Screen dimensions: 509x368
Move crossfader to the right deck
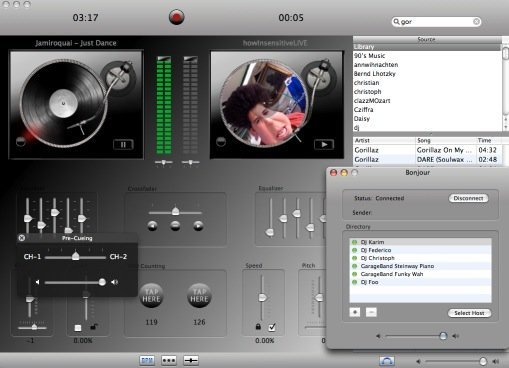pyautogui.click(x=198, y=226)
